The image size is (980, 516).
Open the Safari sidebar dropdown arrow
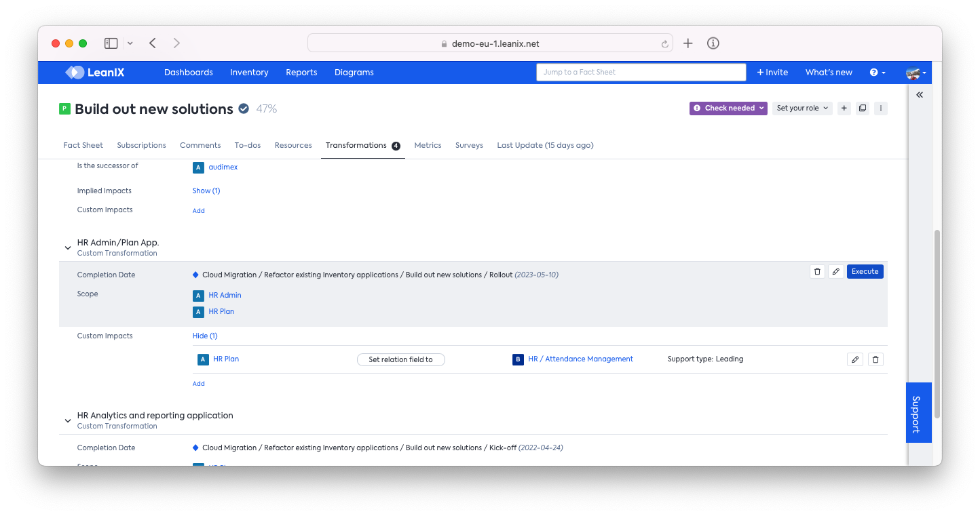130,43
